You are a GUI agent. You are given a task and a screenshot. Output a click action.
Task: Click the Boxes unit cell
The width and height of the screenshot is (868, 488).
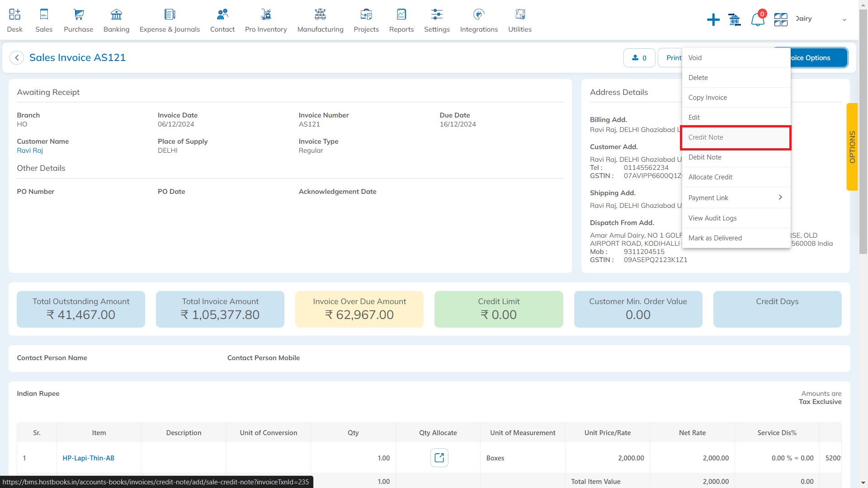[x=522, y=458]
